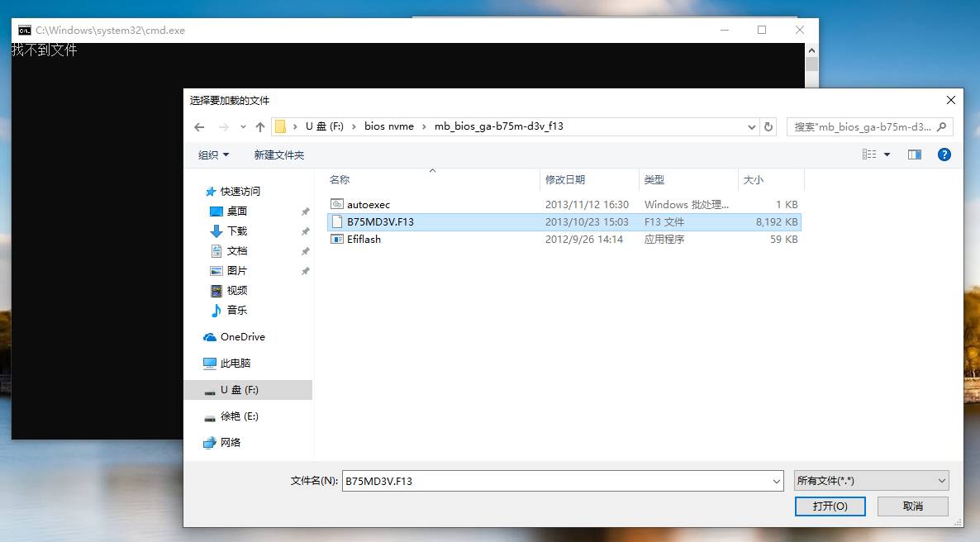Expand chevron after 'U 盘 (F:)' breadcrumb
This screenshot has width=980, height=542.
(354, 126)
